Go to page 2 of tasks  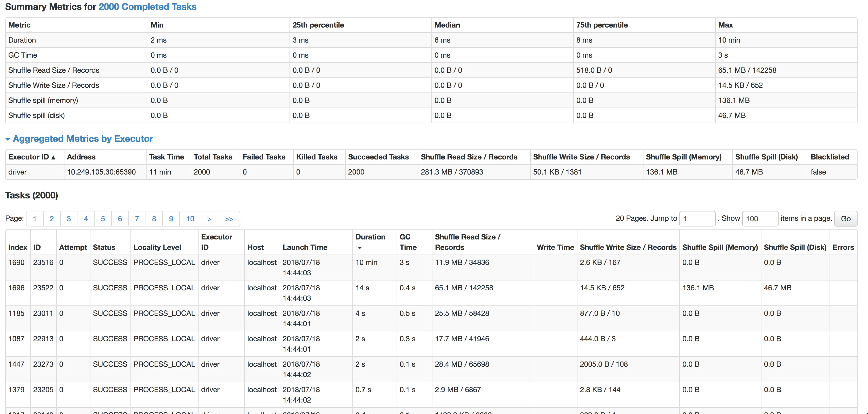click(51, 219)
